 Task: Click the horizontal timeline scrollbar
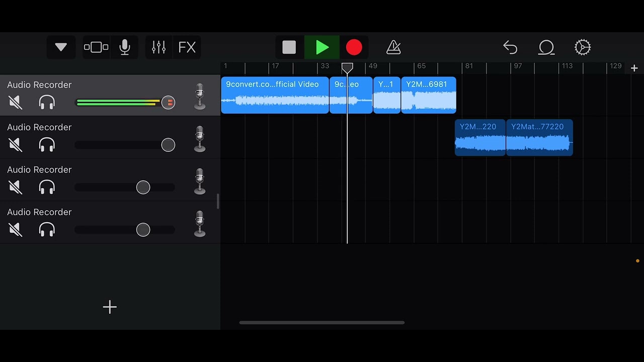[322, 323]
